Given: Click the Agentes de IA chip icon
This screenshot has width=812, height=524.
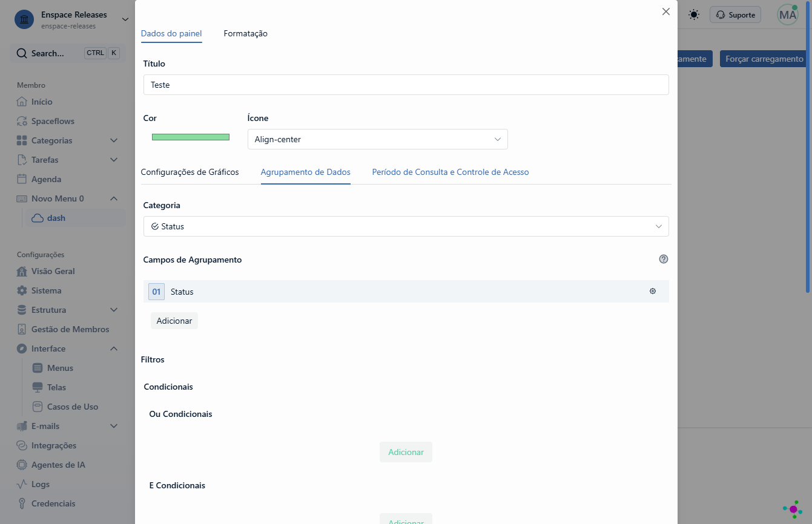Looking at the screenshot, I should tap(22, 465).
